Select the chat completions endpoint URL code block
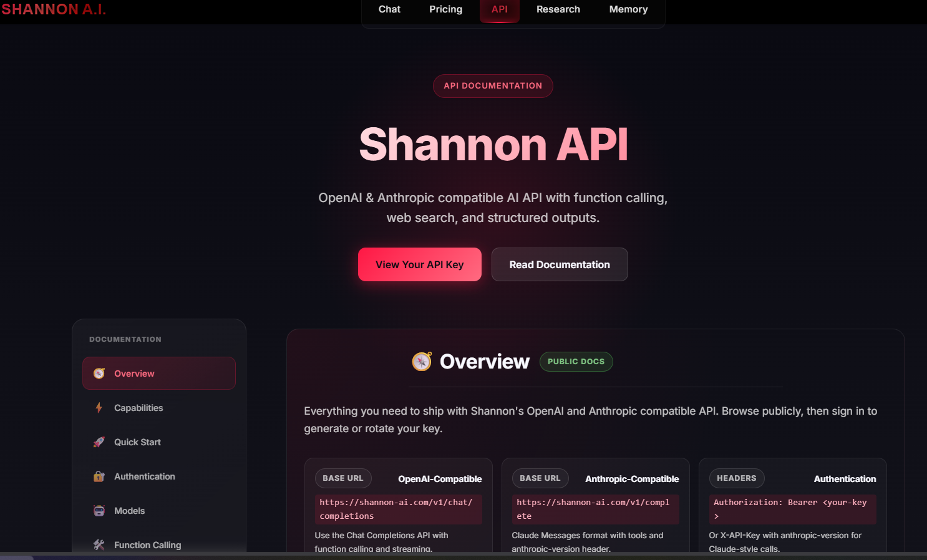Image resolution: width=927 pixels, height=560 pixels. [x=398, y=509]
